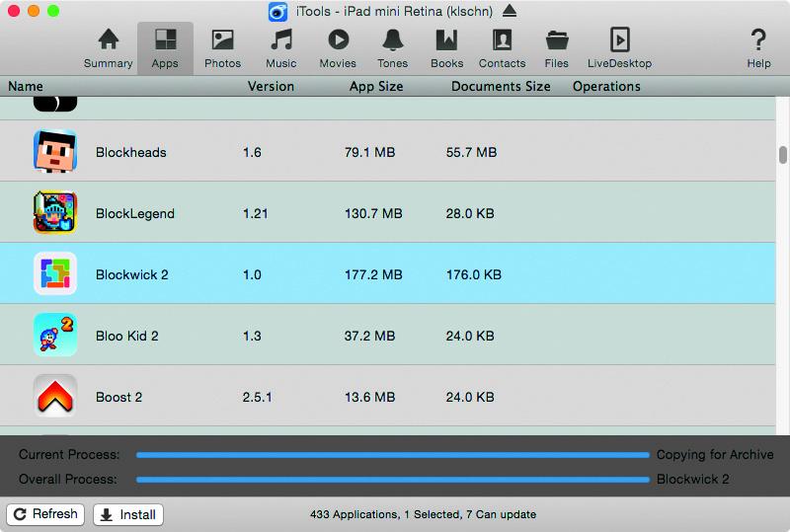Select the BlockLegend app icon

[x=55, y=212]
